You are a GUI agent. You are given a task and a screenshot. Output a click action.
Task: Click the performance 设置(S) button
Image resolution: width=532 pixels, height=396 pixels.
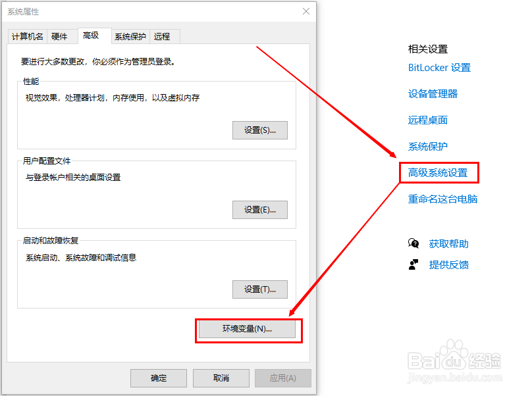259,130
